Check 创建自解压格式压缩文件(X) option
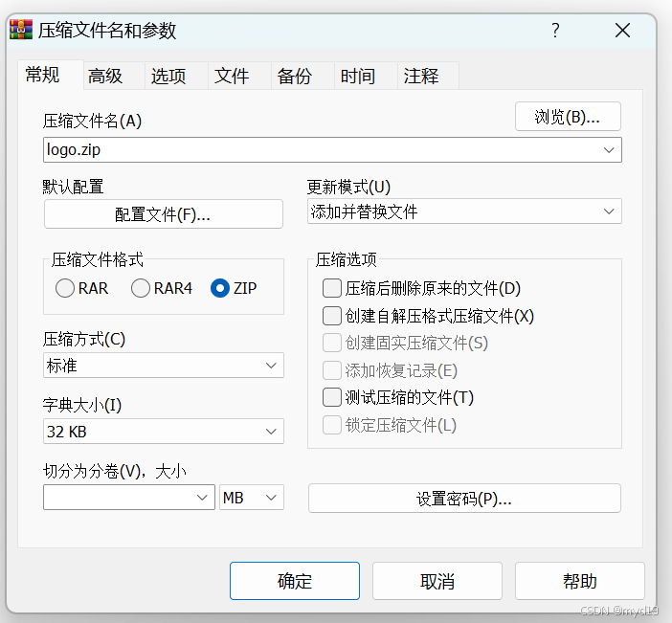 (x=332, y=316)
